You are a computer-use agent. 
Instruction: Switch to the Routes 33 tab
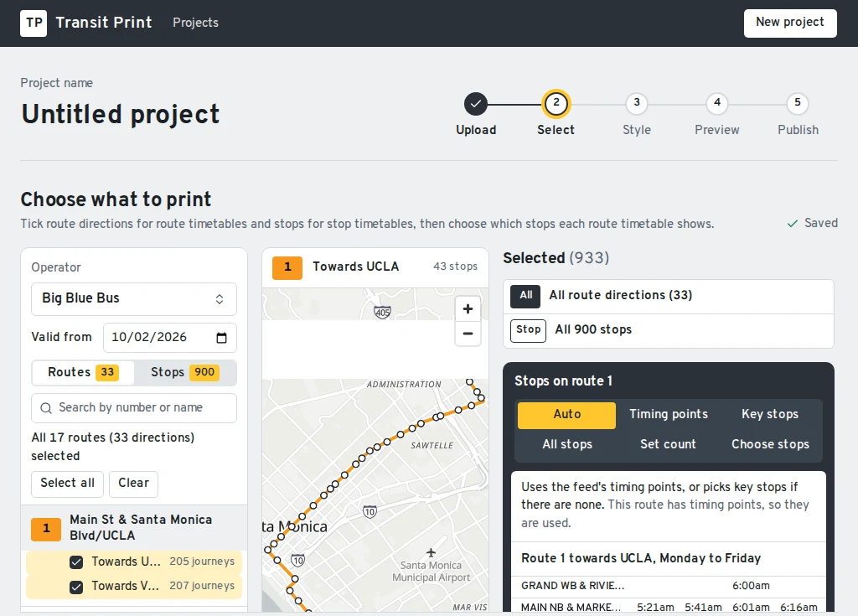pos(83,372)
